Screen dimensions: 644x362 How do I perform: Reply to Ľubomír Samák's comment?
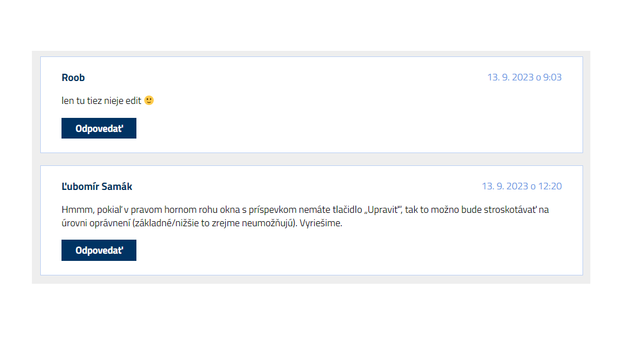coord(99,250)
